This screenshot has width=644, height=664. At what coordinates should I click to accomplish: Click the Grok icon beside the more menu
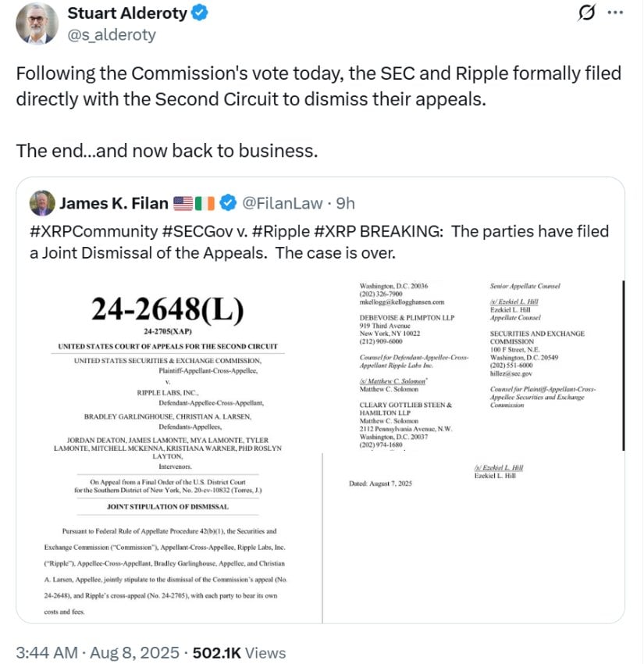point(586,12)
